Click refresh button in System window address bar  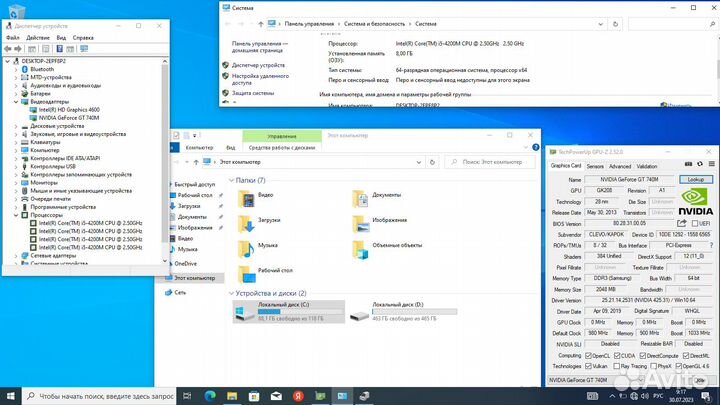click(x=615, y=24)
